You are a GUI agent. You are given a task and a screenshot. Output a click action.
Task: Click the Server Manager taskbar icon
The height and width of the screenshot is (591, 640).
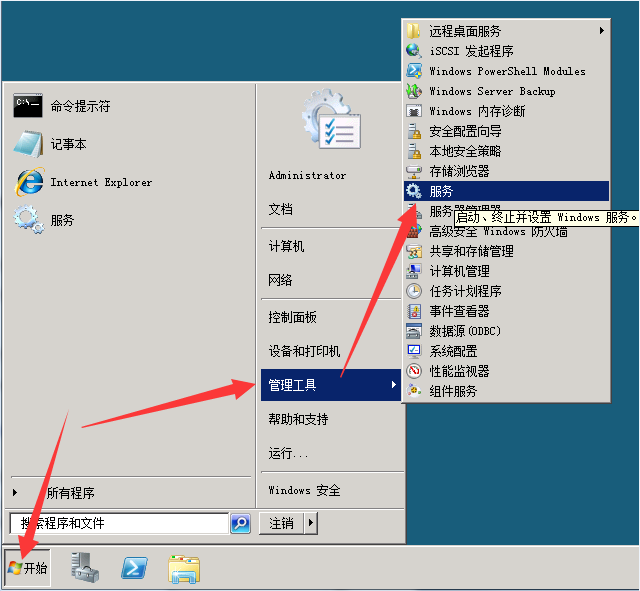[x=86, y=568]
